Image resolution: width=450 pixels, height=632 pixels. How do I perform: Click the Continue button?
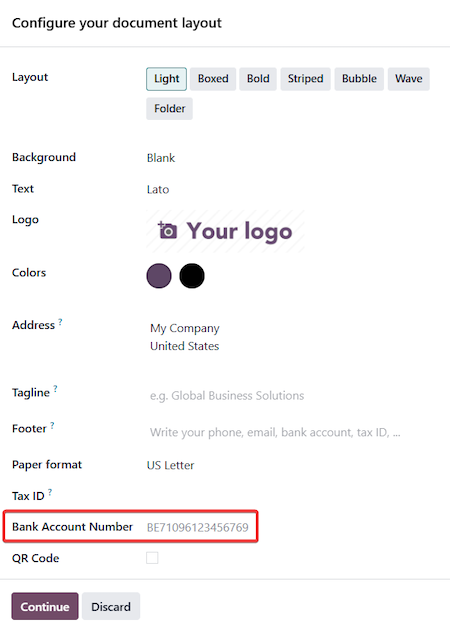(x=45, y=606)
